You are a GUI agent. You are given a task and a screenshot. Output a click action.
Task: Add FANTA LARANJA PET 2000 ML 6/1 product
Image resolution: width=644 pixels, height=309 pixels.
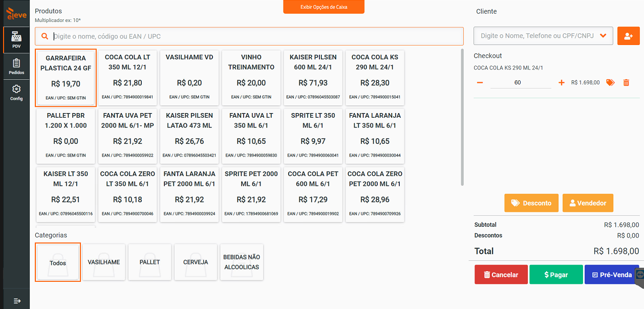pyautogui.click(x=189, y=194)
